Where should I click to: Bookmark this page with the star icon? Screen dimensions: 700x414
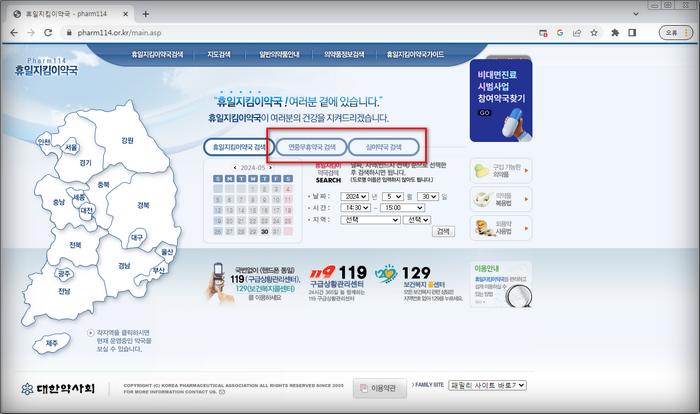[x=594, y=33]
